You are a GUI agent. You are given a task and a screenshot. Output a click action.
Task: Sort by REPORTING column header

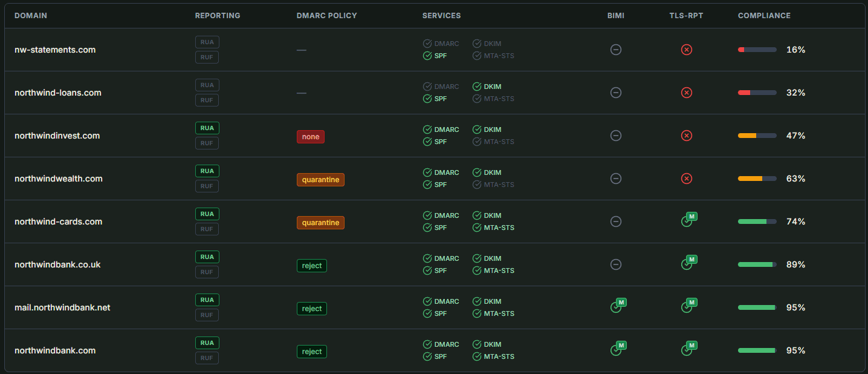pyautogui.click(x=218, y=16)
